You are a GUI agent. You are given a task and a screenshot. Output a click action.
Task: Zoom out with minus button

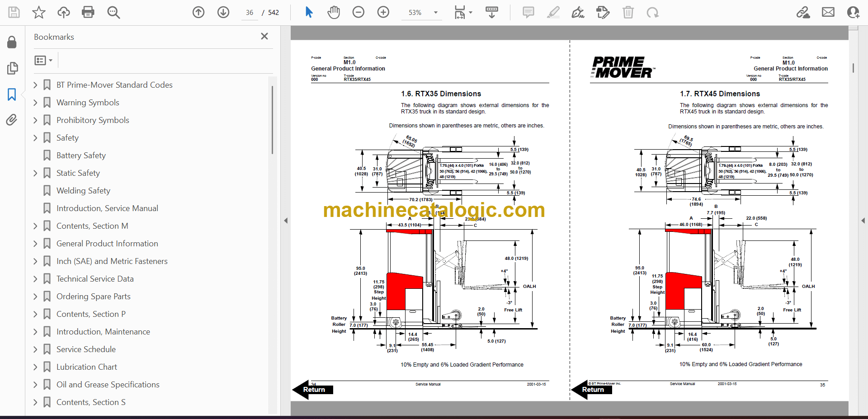(x=359, y=12)
